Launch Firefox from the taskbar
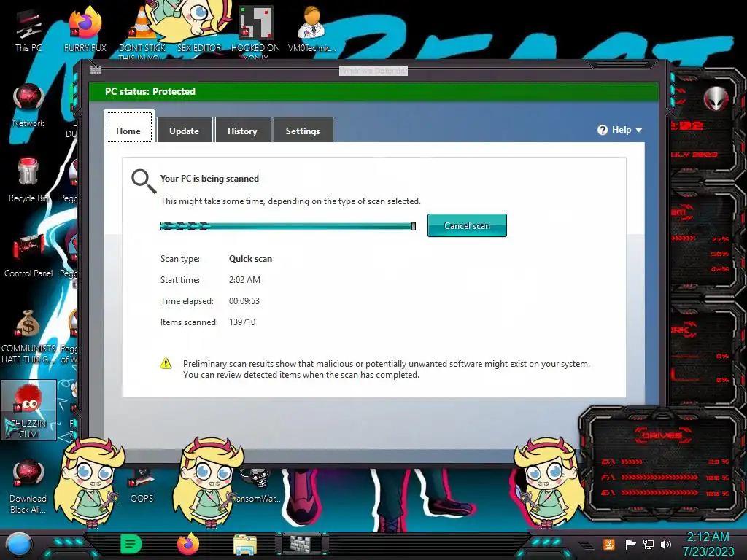This screenshot has width=747, height=560. [x=188, y=544]
